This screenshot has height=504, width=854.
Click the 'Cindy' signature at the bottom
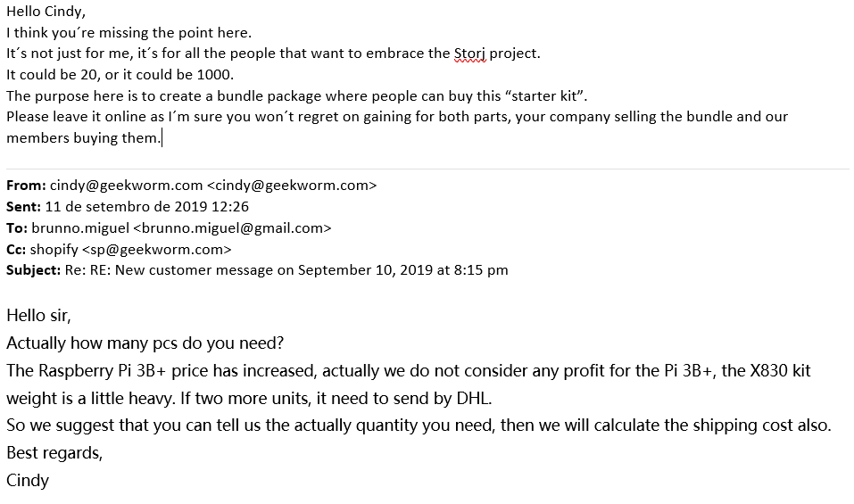point(28,480)
